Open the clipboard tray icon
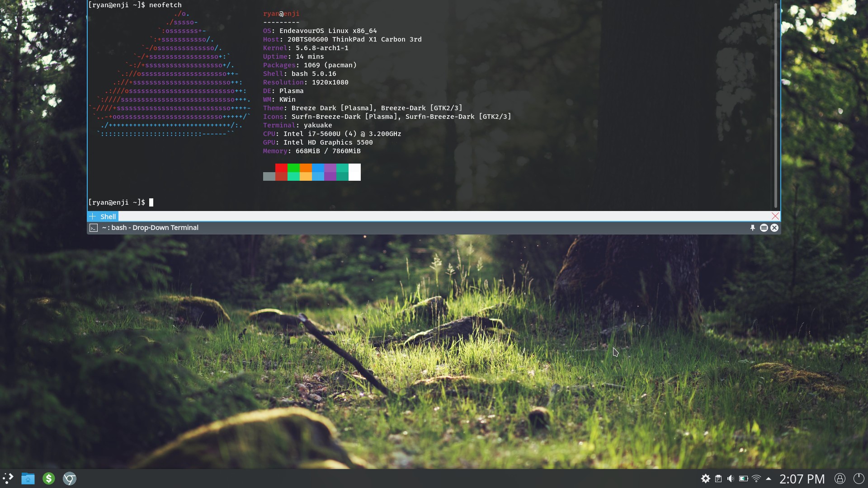The height and width of the screenshot is (488, 868). point(718,479)
